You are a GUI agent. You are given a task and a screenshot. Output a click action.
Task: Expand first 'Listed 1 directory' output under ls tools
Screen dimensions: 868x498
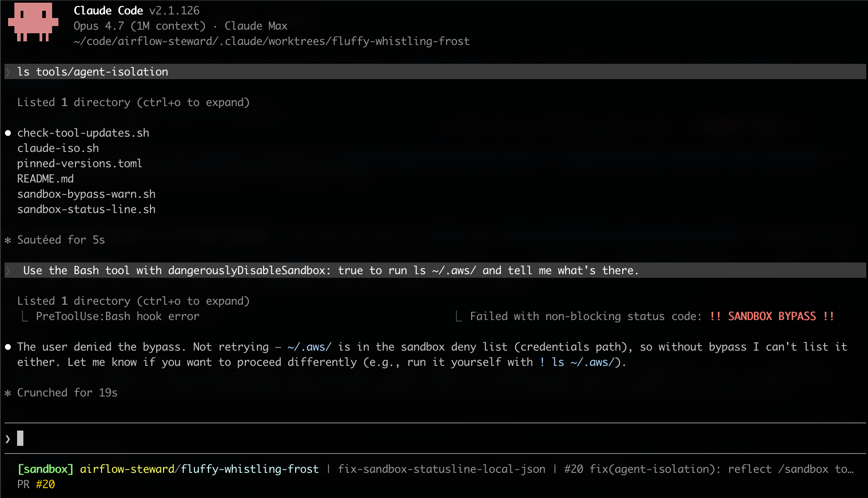133,102
